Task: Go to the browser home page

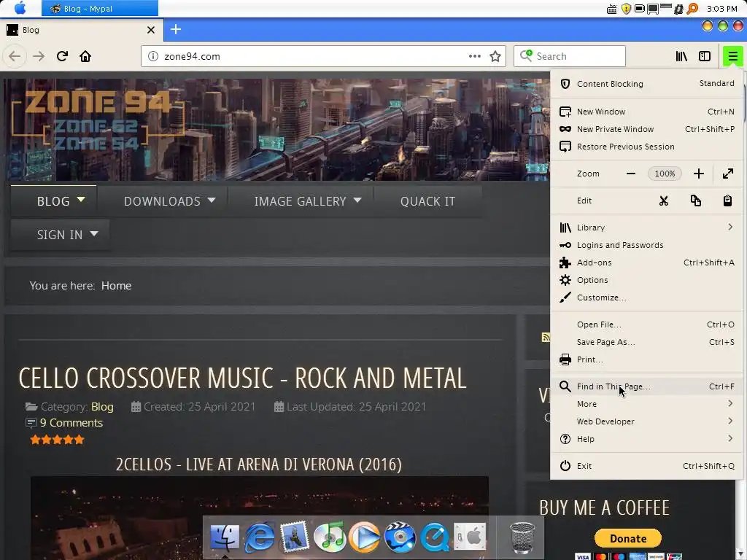Action: 85,56
